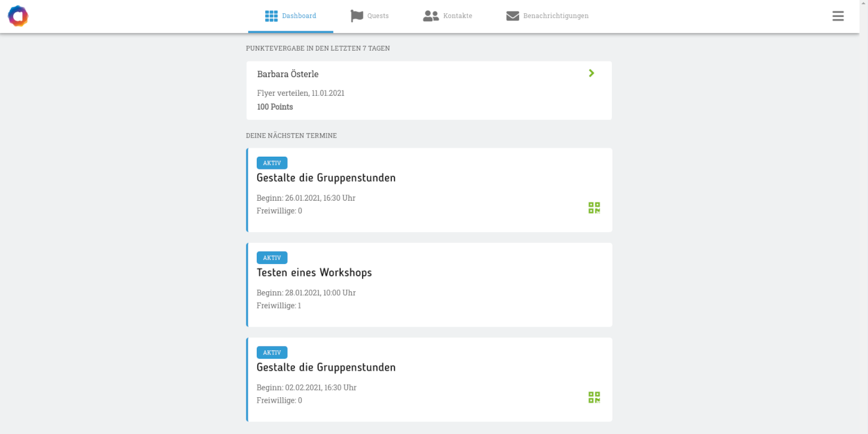868x434 pixels.
Task: Click the colorful app logo
Action: click(18, 16)
